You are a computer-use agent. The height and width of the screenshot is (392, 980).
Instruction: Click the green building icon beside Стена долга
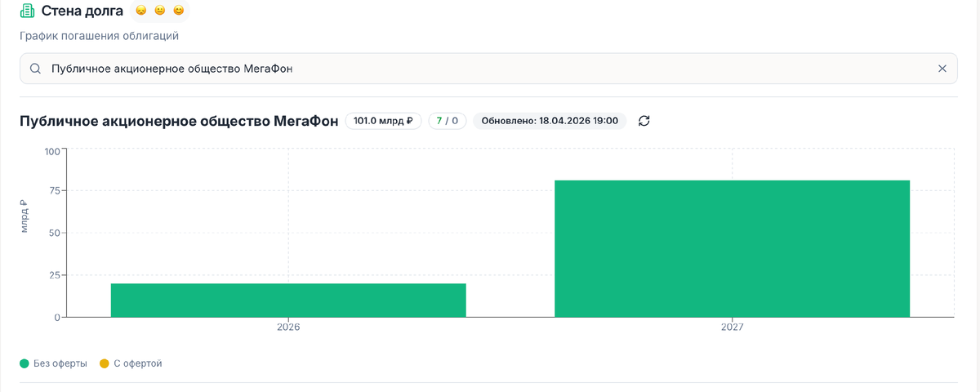click(x=27, y=11)
